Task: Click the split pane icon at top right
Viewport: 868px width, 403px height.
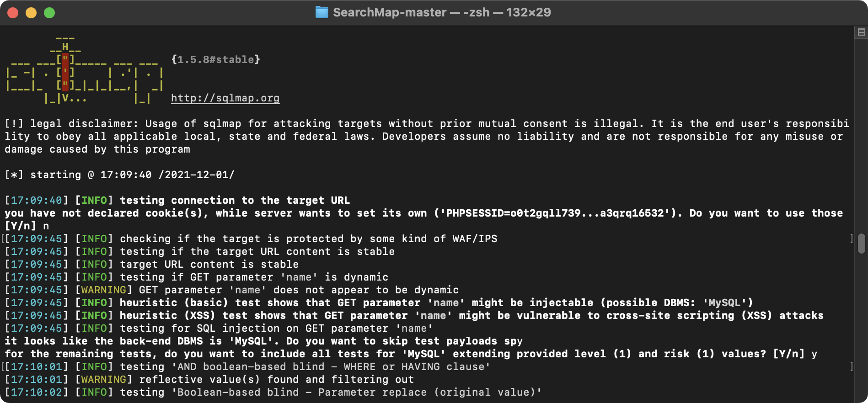Action: pyautogui.click(x=861, y=32)
